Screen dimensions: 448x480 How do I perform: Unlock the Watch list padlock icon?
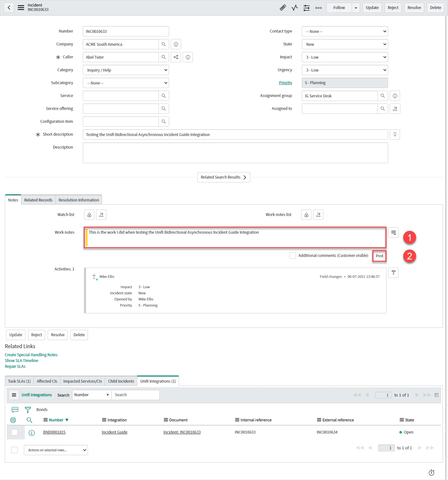(89, 215)
